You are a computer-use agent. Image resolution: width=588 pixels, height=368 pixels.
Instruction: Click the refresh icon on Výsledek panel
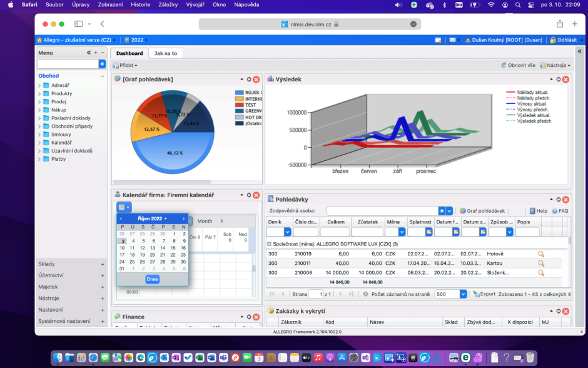[x=559, y=79]
